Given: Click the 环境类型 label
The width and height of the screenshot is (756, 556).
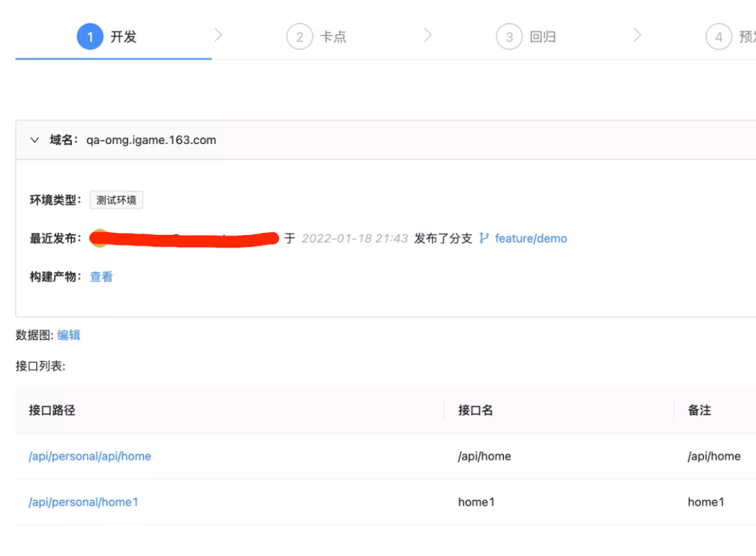Looking at the screenshot, I should click(x=55, y=200).
